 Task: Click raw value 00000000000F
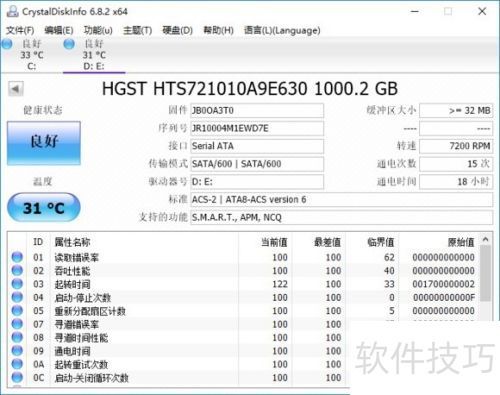coord(444,297)
